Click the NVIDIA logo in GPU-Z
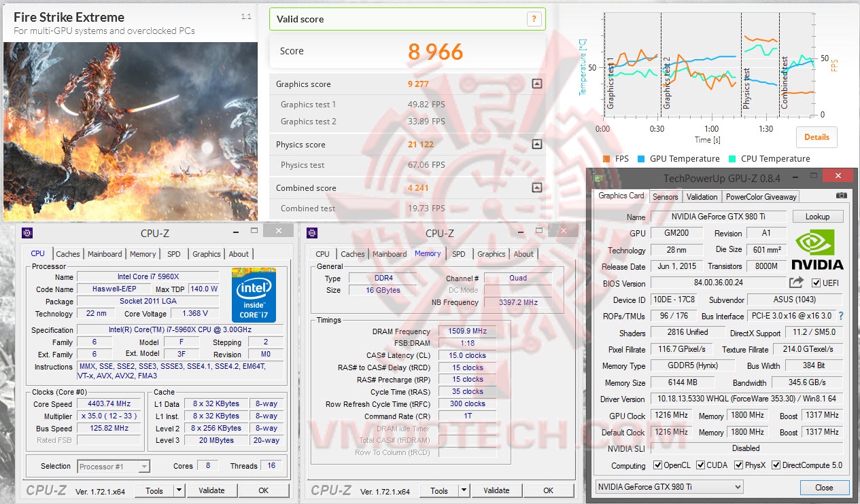Screen dimensions: 860x504 click(818, 250)
